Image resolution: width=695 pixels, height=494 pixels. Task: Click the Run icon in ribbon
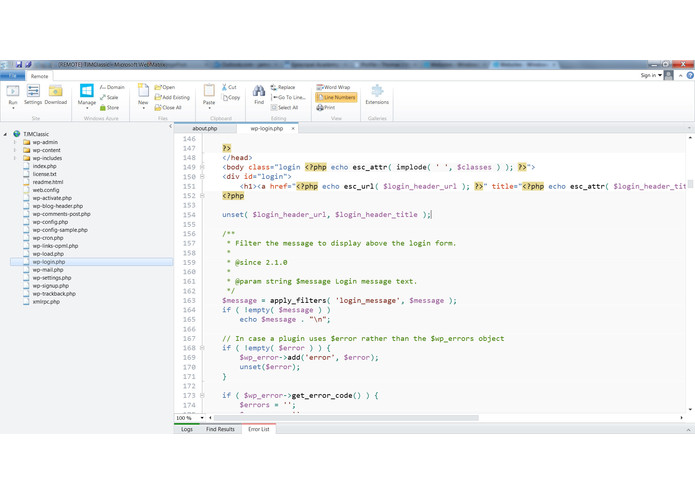[13, 91]
